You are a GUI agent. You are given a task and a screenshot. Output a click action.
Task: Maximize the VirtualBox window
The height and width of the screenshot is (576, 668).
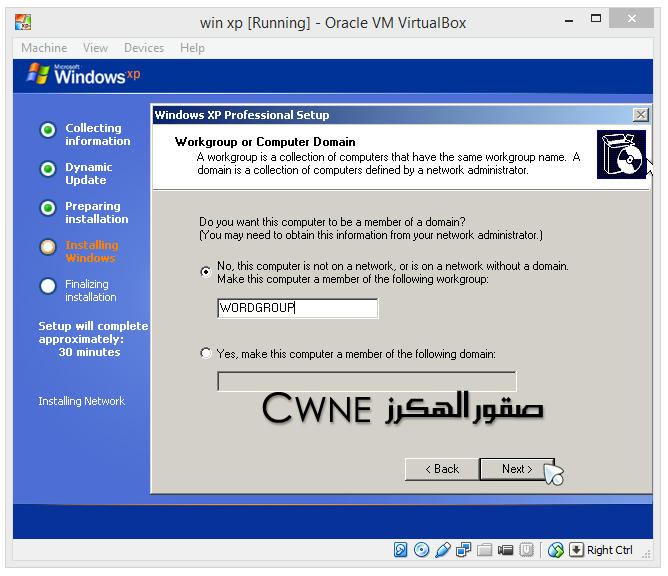(x=596, y=18)
